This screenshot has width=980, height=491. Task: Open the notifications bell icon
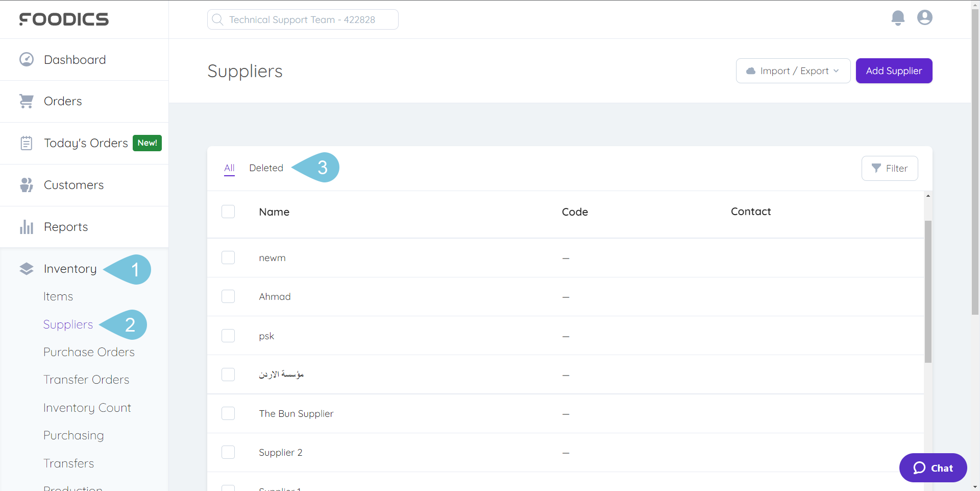coord(898,17)
